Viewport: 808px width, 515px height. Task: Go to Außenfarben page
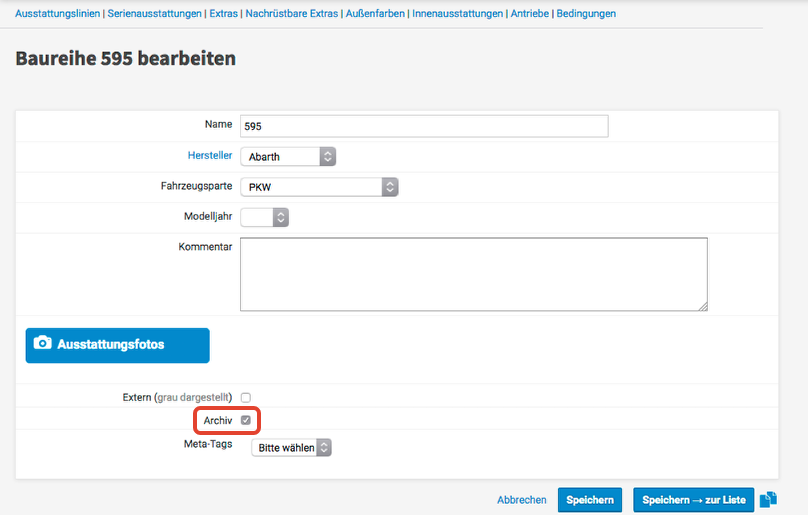[375, 14]
